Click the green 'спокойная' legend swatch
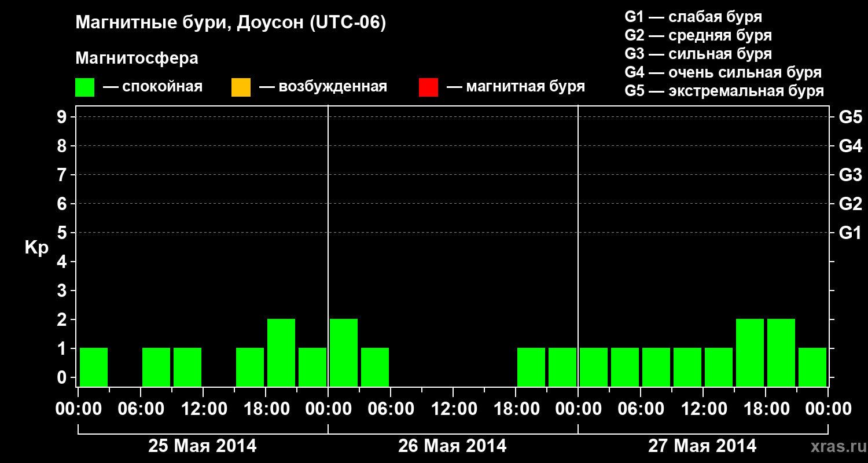868x463 pixels. 85,87
